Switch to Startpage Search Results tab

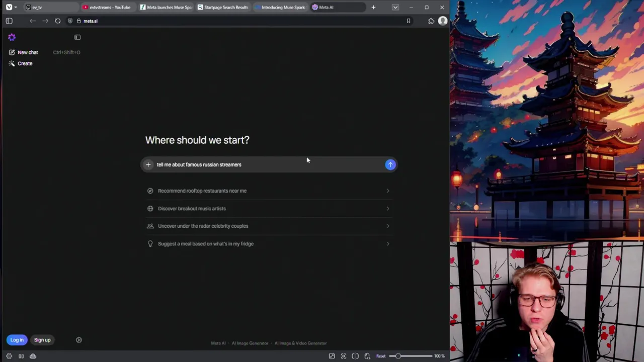[223, 7]
